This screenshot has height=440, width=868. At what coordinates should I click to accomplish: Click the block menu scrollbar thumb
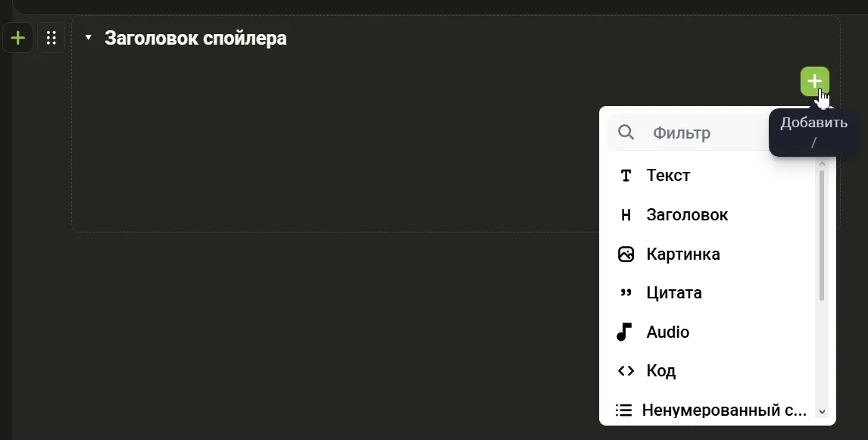click(x=822, y=235)
